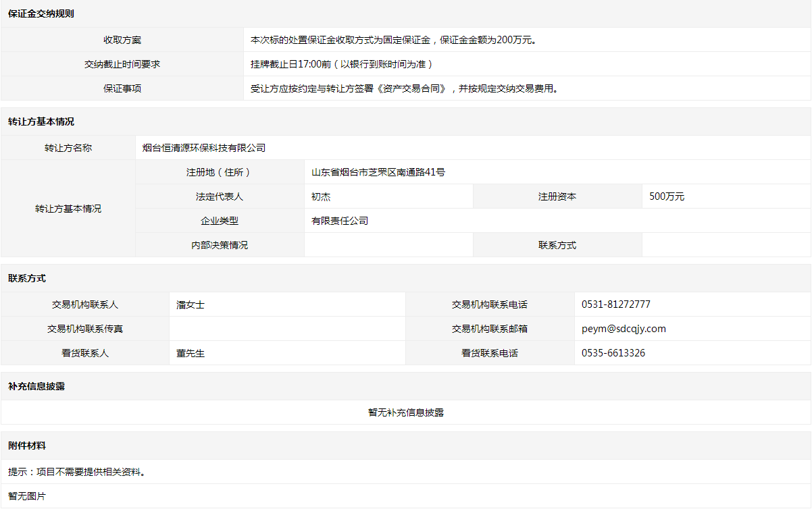
Task: Click the registered capital value 500万元
Action: tap(667, 196)
